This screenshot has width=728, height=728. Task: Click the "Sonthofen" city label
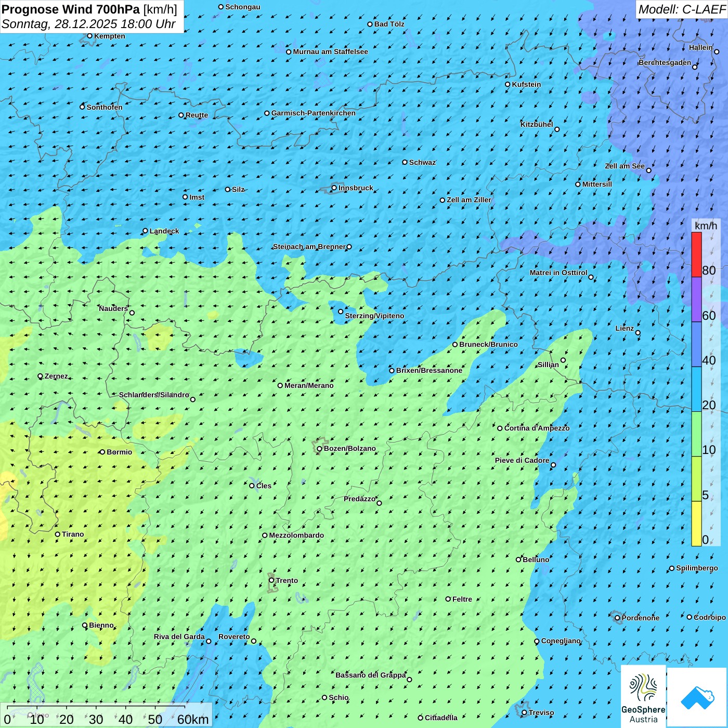pos(105,107)
